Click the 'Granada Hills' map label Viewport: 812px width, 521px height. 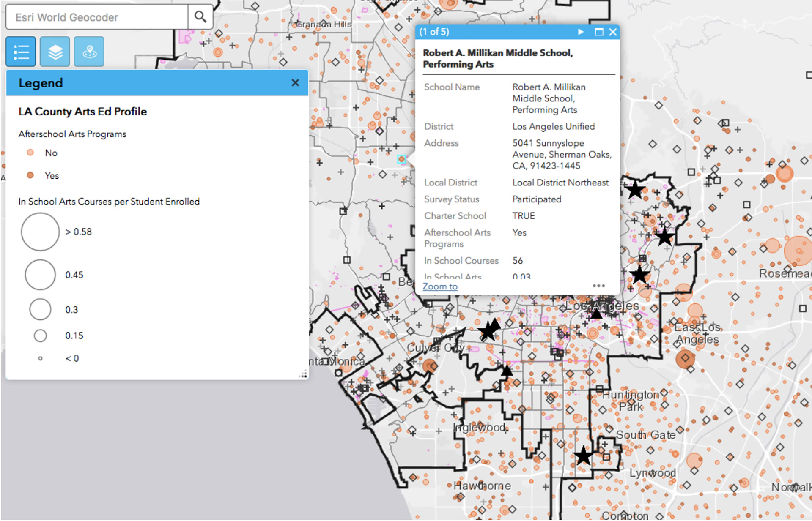tap(324, 25)
